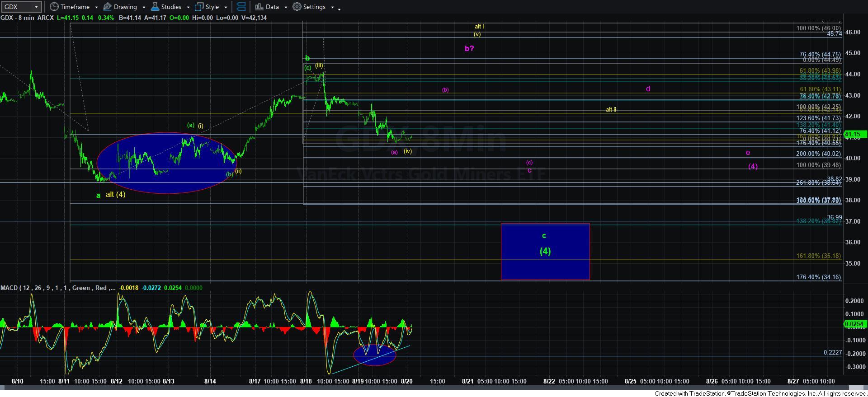
Task: Click the '161.80% (35.18)' Fibonacci level label
Action: [818, 256]
